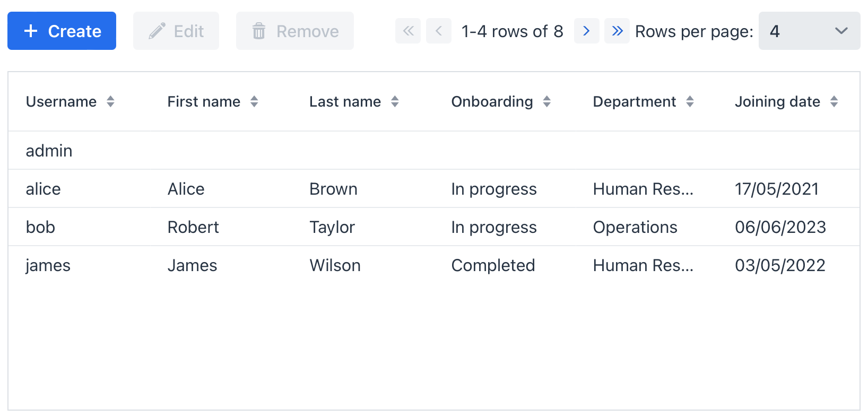Select the Last name column header
Viewport: 868px width, 417px height.
click(345, 101)
